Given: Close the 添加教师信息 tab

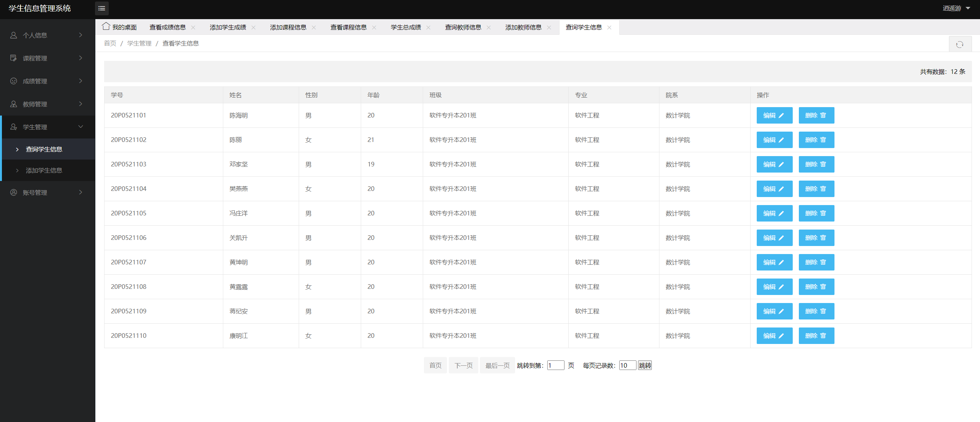Looking at the screenshot, I should pos(549,28).
